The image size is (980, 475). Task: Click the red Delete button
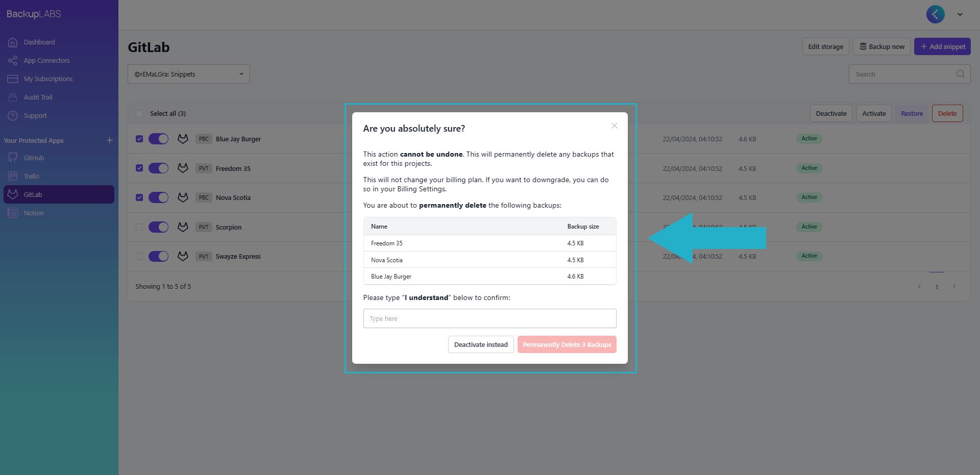click(x=947, y=113)
